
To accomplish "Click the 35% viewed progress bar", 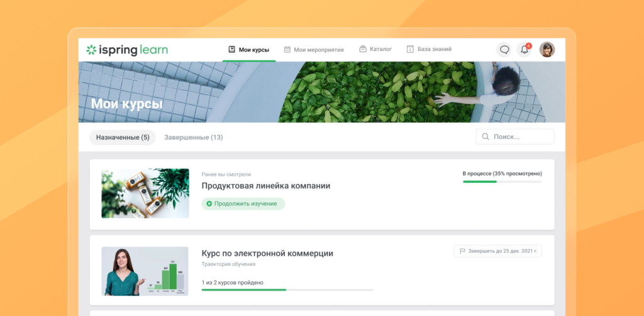I will (502, 182).
